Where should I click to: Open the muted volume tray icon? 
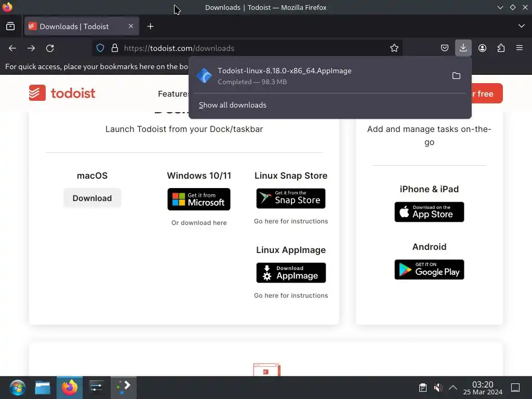(438, 388)
